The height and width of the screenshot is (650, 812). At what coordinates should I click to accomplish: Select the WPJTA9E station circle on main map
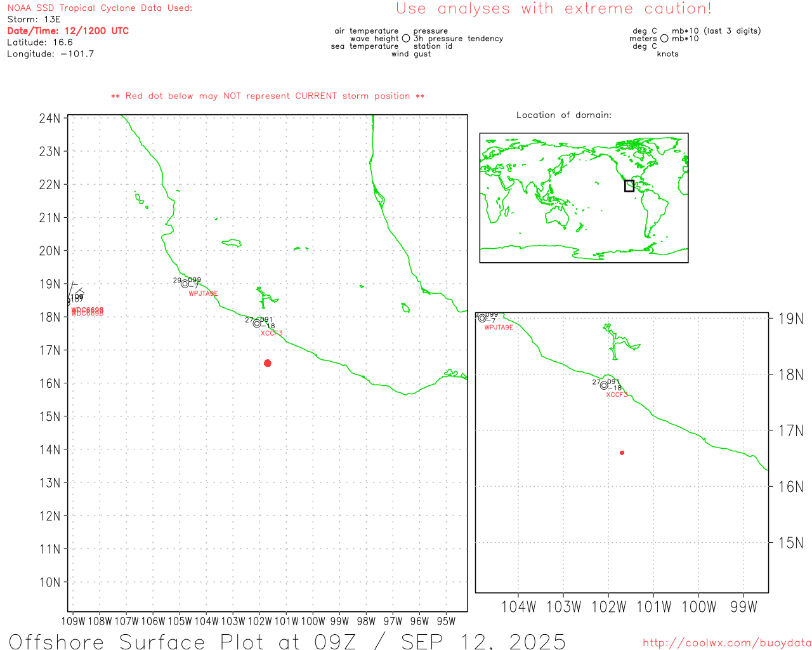(185, 284)
